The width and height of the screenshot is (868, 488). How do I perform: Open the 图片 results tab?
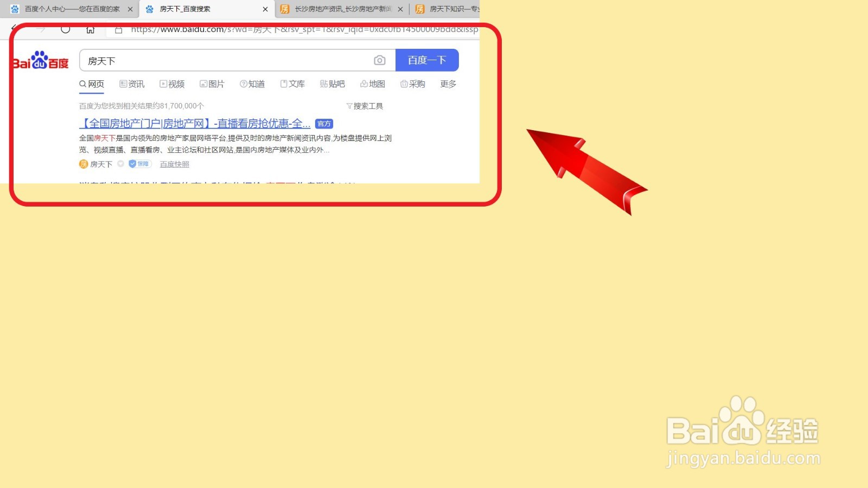pyautogui.click(x=212, y=84)
